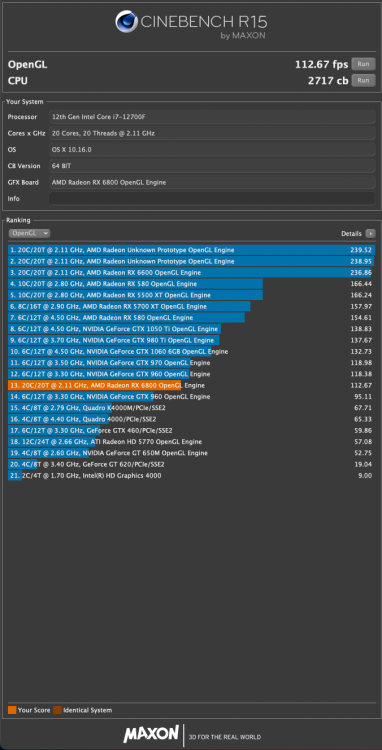Click the Identical System legend swatch
This screenshot has height=750, width=382.
pos(57,710)
